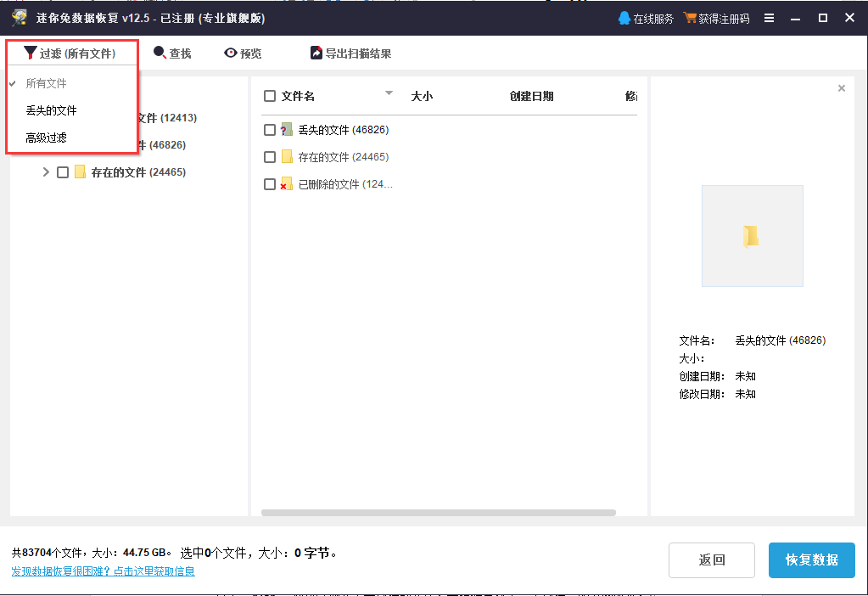Select 所有文件 in filter menu

point(46,83)
